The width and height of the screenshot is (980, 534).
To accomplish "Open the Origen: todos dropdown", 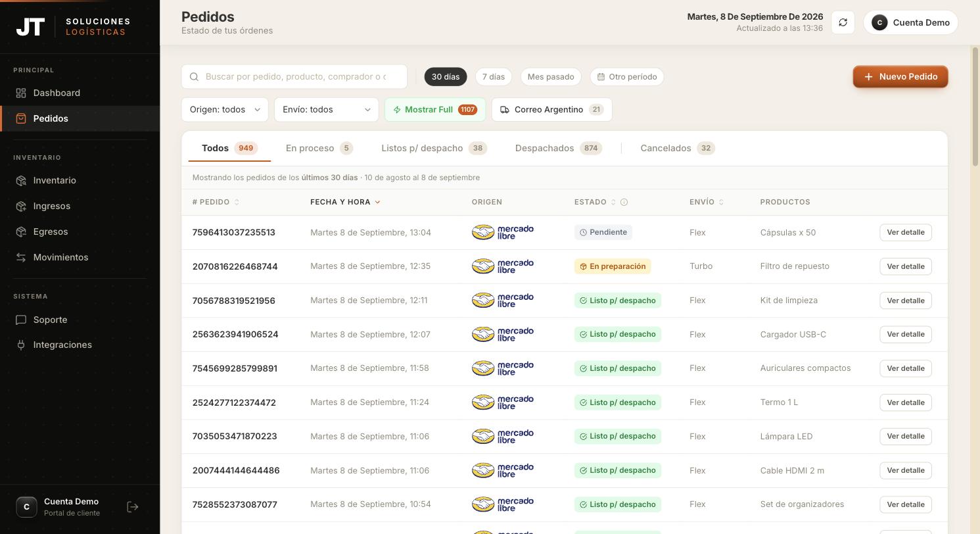I will (225, 110).
